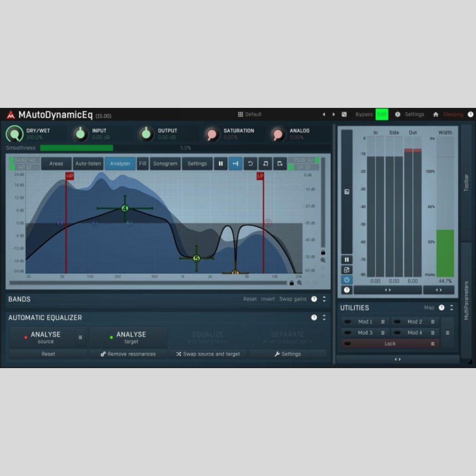
Task: Click the vertical zoom lock icon
Action: [323, 252]
